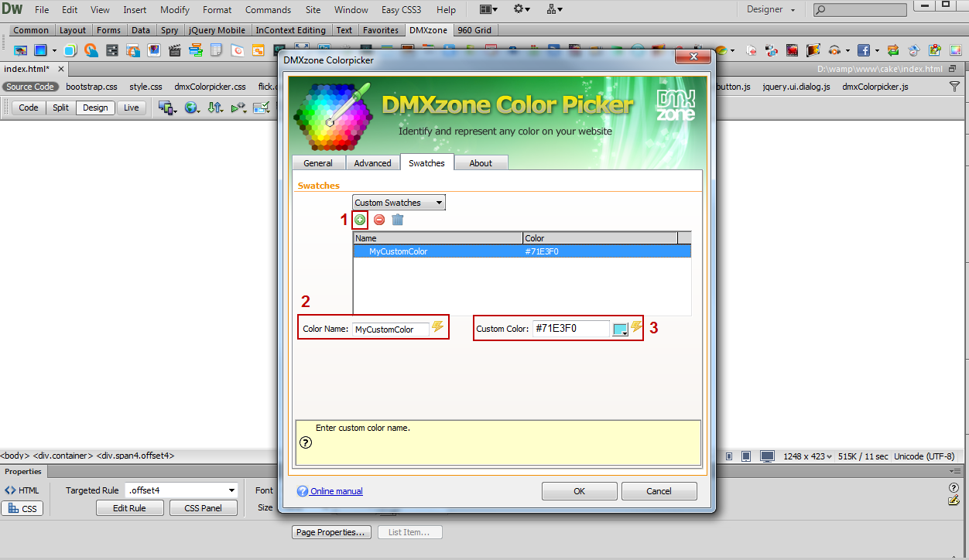This screenshot has height=560, width=969.
Task: Open the bootstrap.css related file
Action: (x=91, y=87)
